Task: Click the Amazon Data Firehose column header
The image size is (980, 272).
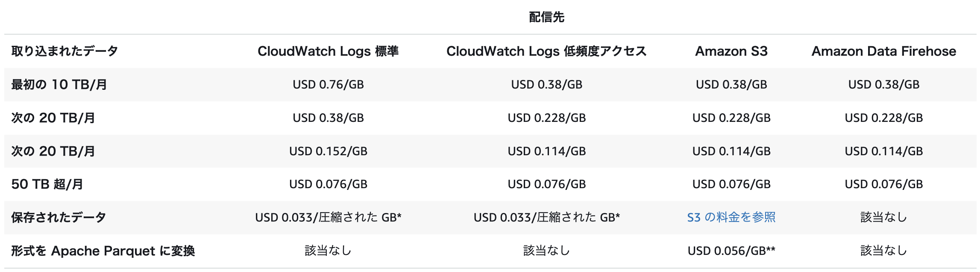Action: click(x=884, y=51)
